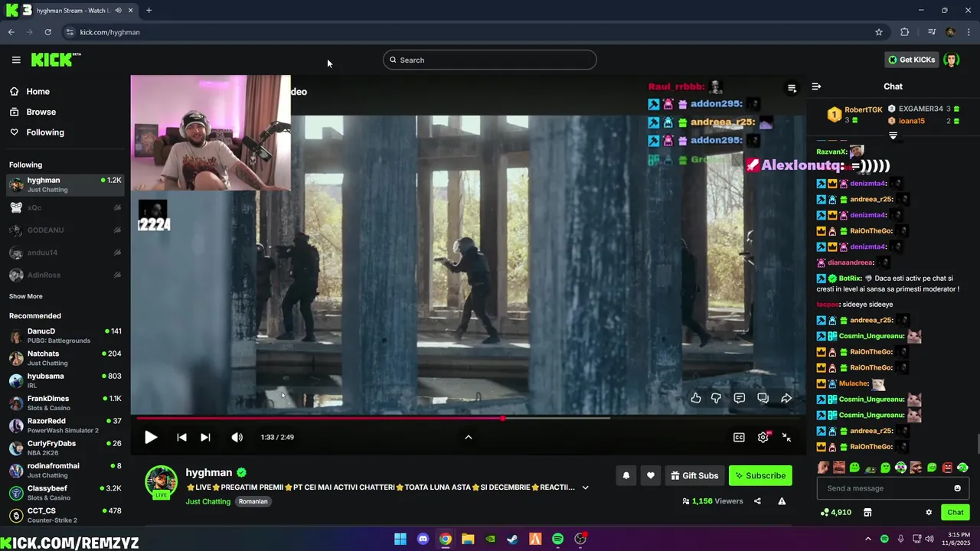
Task: Seek on the video progress bar
Action: [468, 418]
